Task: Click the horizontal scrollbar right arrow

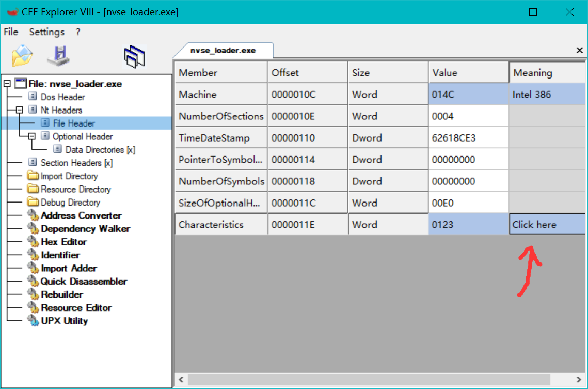Action: pyautogui.click(x=579, y=379)
